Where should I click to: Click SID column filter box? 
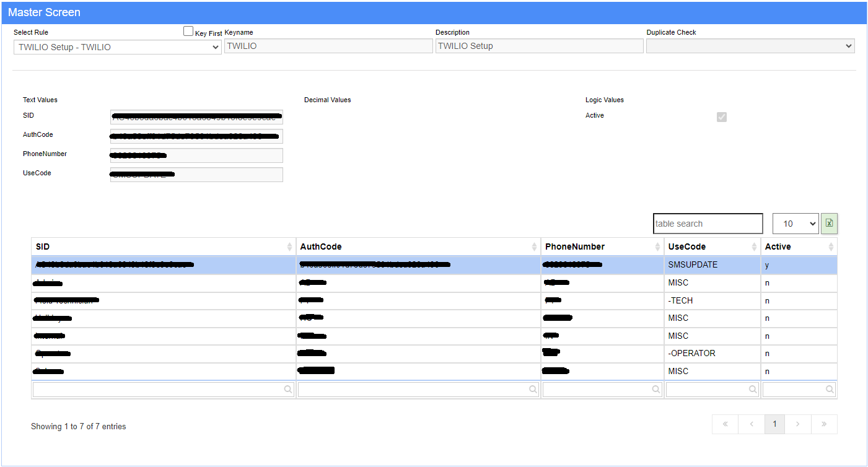164,390
